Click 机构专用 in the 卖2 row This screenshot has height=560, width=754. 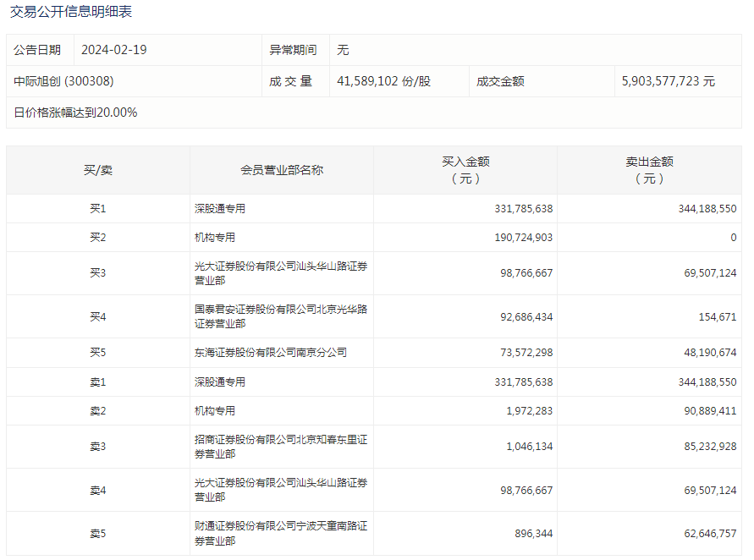tap(215, 411)
